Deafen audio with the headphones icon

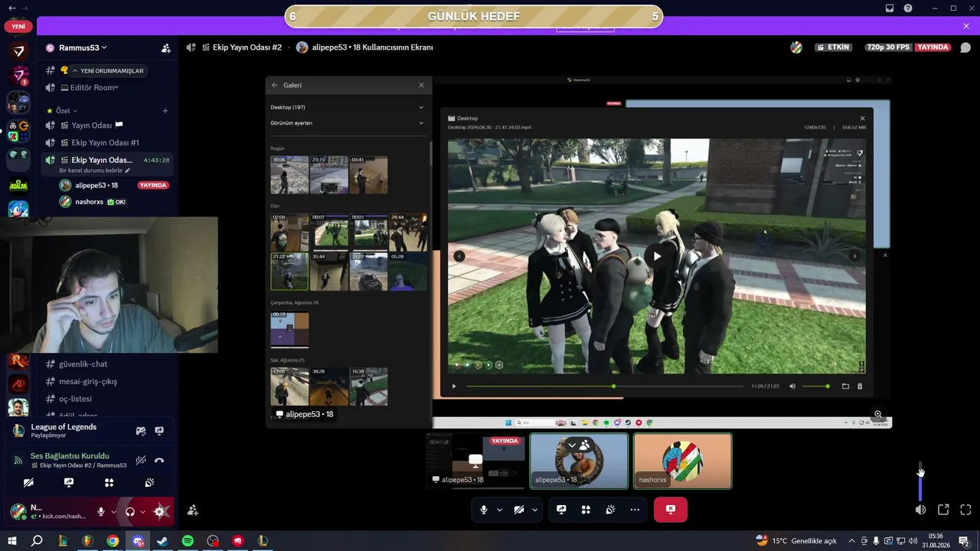click(x=130, y=511)
